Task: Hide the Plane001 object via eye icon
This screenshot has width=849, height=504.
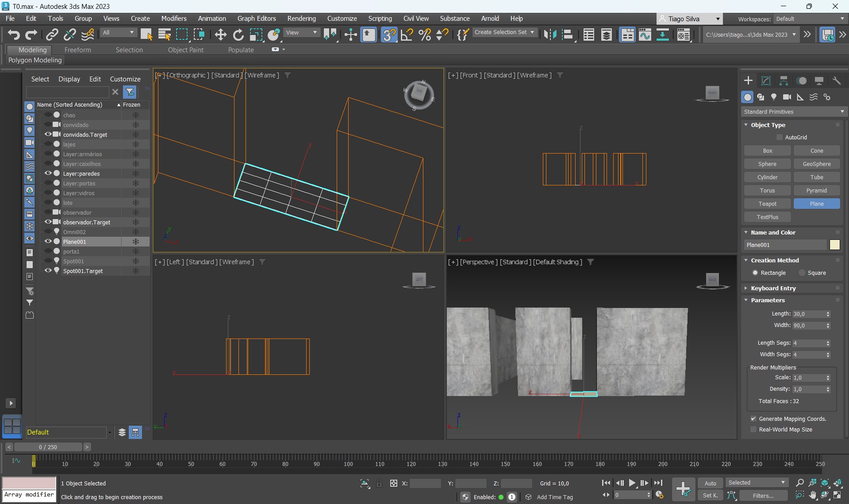Action: click(x=48, y=242)
